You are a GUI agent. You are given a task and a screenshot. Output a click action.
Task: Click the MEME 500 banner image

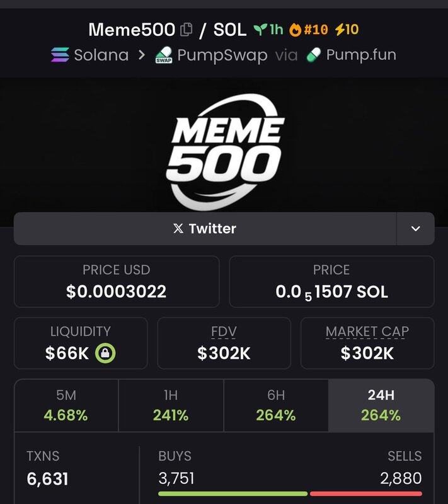coord(224,152)
